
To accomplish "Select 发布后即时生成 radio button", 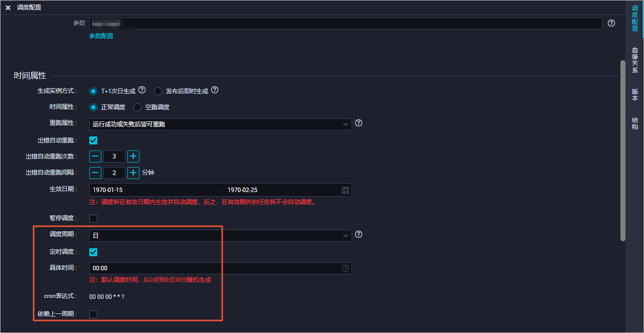I will point(158,91).
